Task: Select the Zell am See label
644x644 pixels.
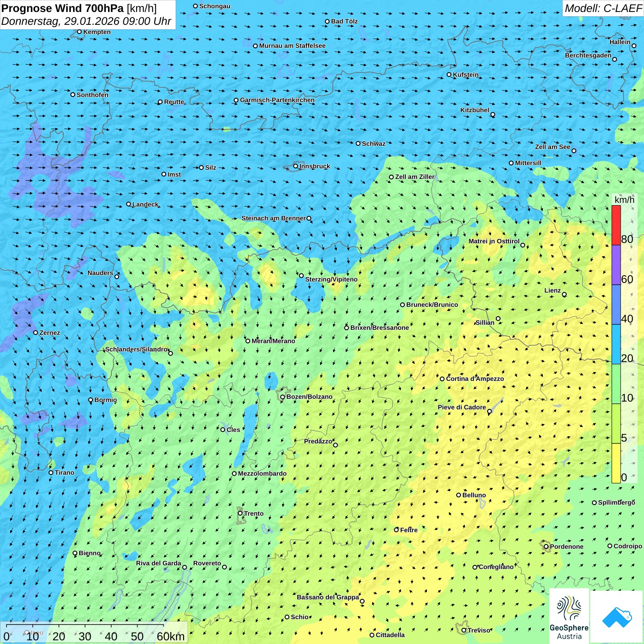Action: (552, 147)
